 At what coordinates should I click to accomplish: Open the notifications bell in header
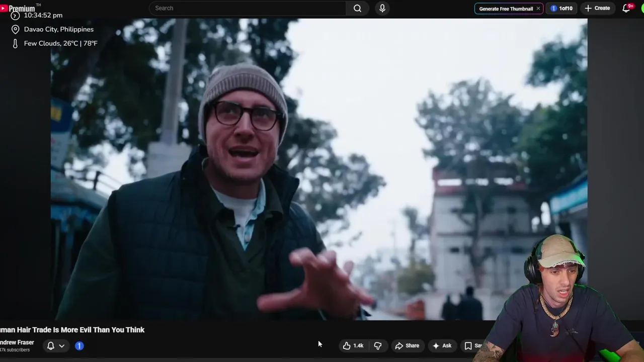point(626,8)
